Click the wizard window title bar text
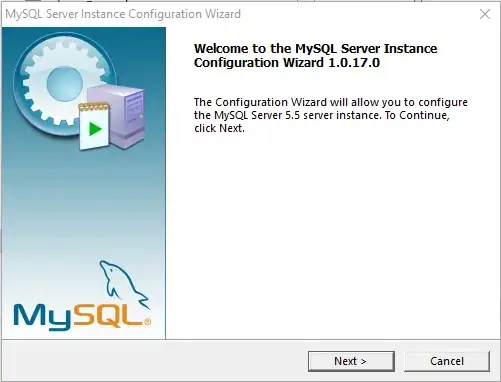 tap(123, 14)
